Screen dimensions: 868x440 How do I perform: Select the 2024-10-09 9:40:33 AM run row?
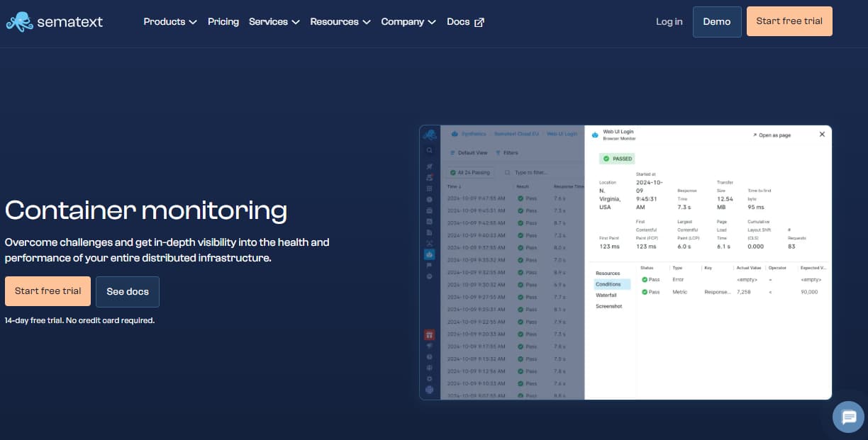[513, 236]
